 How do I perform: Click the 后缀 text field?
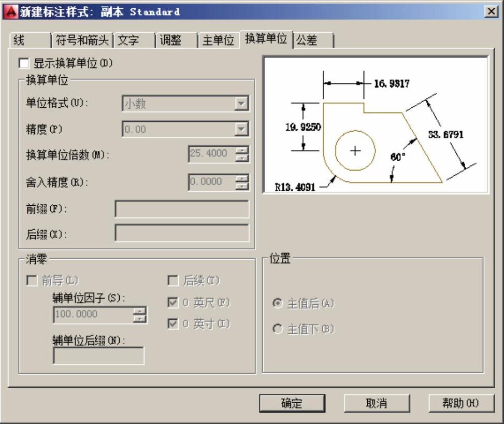click(x=181, y=233)
